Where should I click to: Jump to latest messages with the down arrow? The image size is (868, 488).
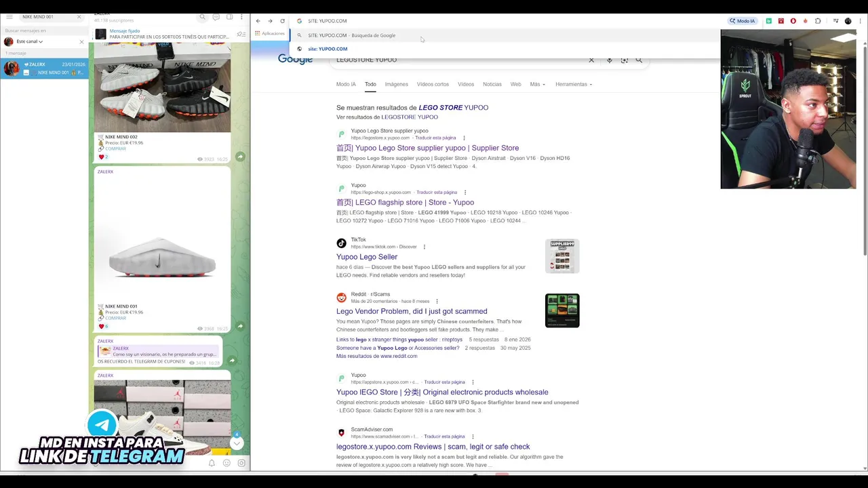[x=237, y=443]
